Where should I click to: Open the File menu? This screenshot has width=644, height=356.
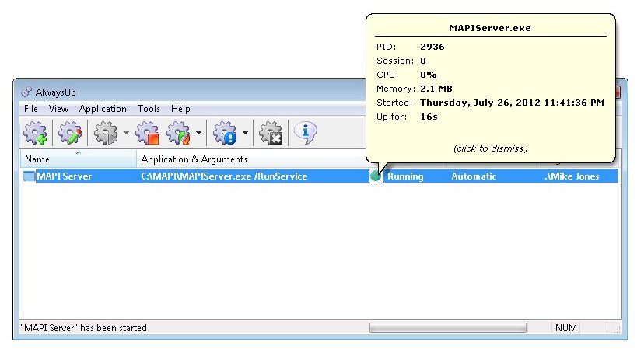click(31, 109)
